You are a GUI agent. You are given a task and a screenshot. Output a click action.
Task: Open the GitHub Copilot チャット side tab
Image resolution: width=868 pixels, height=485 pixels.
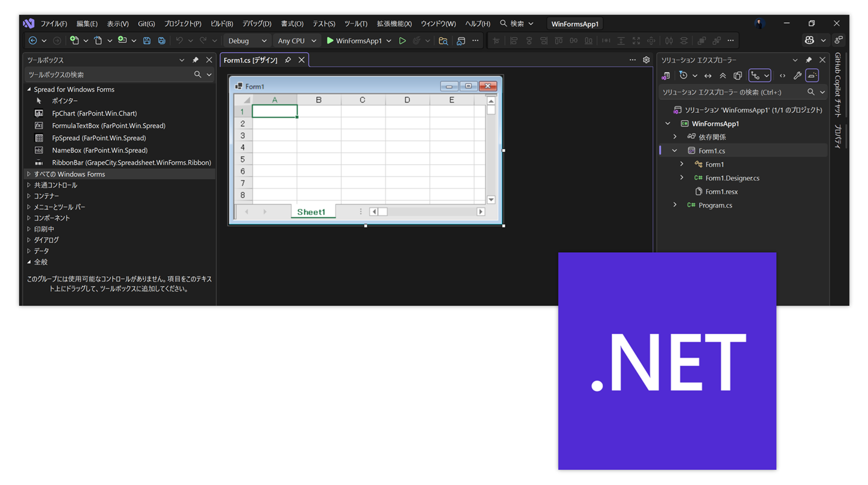click(838, 84)
